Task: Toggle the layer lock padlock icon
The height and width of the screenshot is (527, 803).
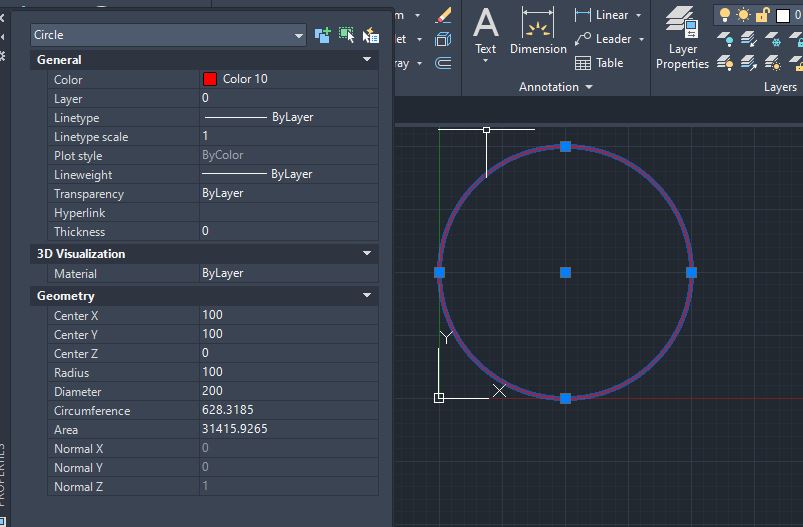Action: pos(762,15)
